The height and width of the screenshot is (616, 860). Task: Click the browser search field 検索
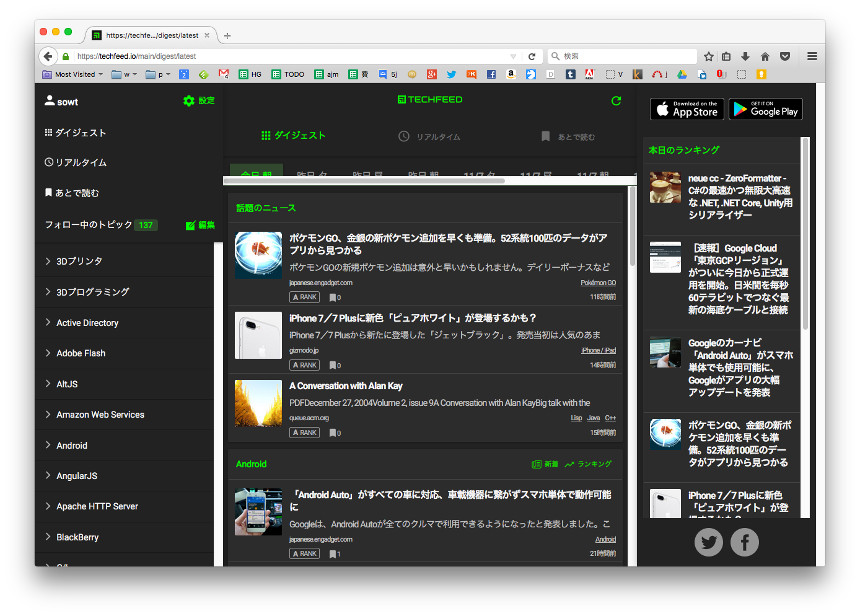[x=622, y=56]
